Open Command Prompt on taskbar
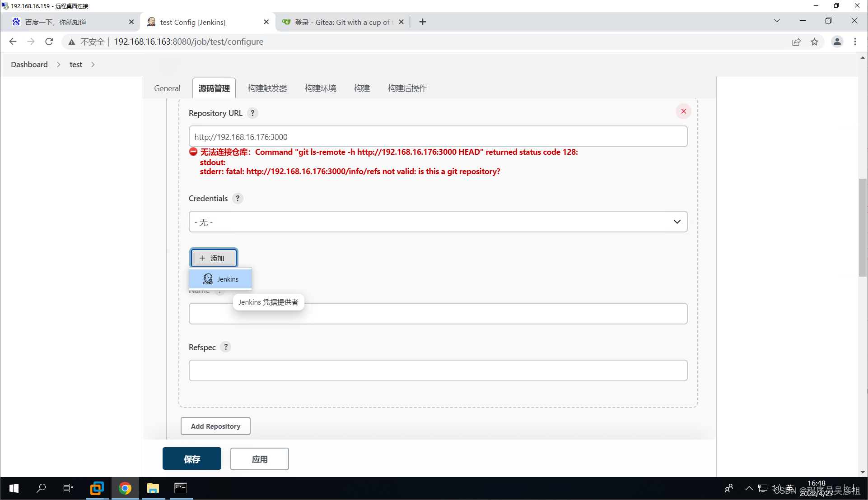 pos(181,488)
